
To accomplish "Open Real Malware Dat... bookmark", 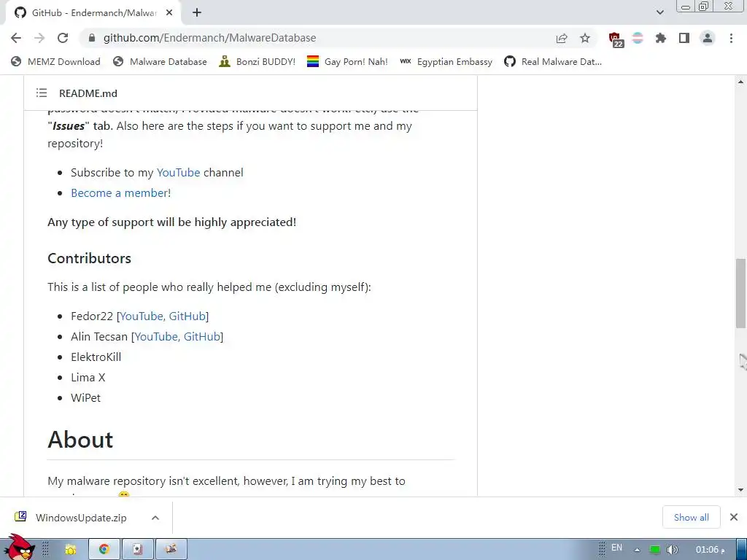I will [x=553, y=61].
